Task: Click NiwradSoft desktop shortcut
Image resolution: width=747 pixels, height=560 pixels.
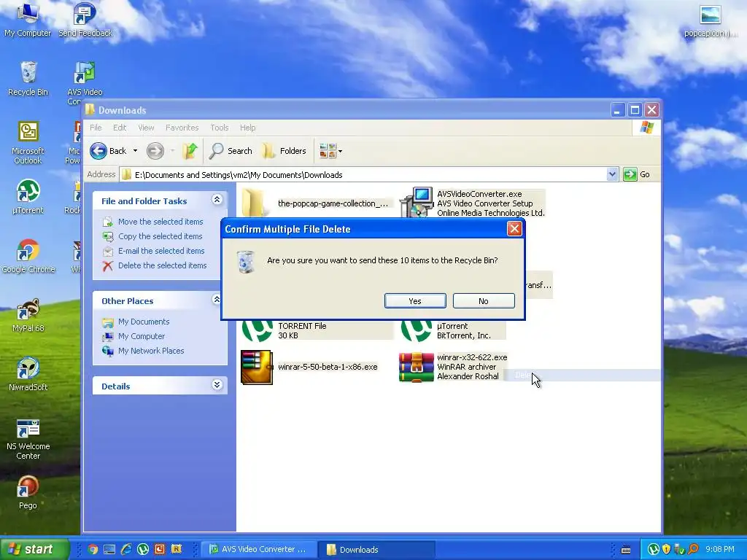Action: click(x=28, y=374)
